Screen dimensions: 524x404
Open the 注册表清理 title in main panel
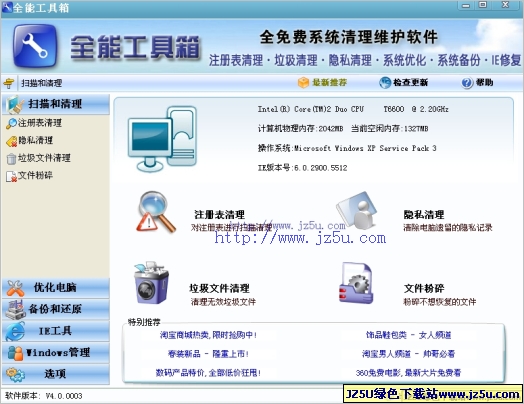point(220,215)
